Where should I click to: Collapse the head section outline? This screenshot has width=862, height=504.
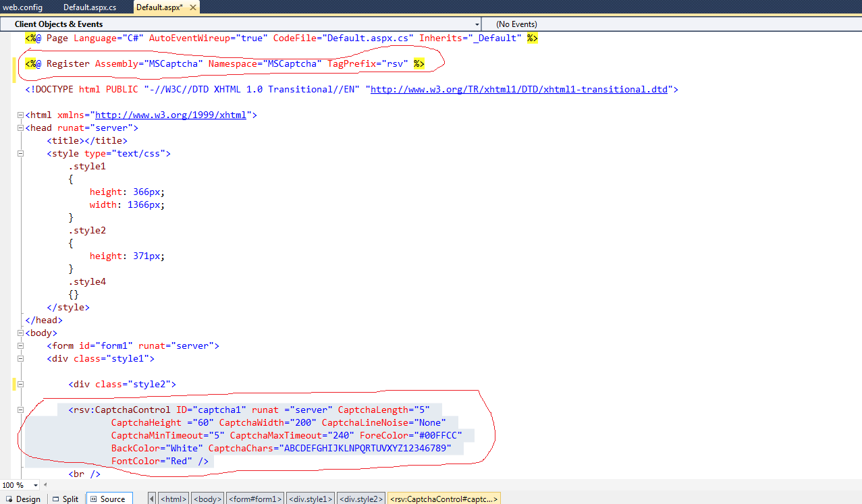(20, 128)
